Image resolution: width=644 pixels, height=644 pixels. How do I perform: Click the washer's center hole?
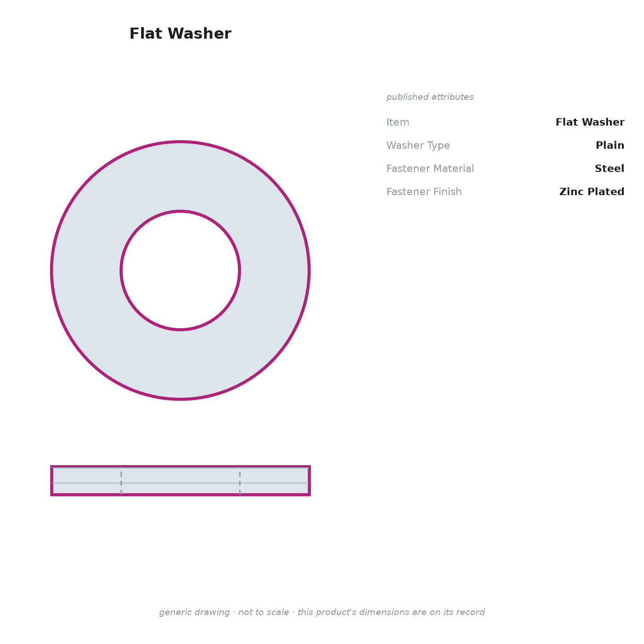pyautogui.click(x=180, y=270)
